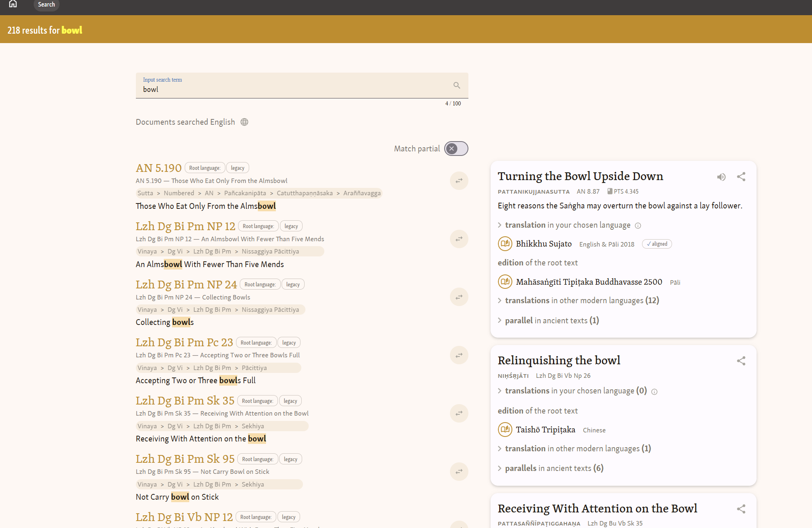Click the search term input field
812x528 pixels.
pos(291,89)
